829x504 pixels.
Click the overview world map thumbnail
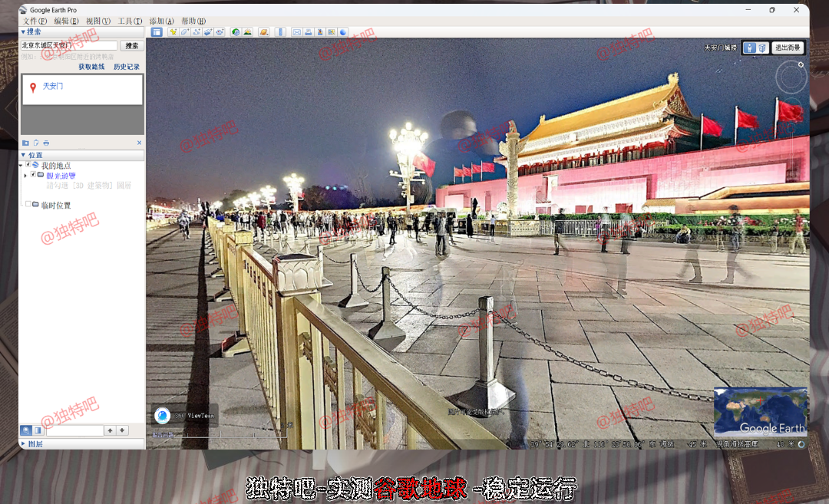[760, 412]
